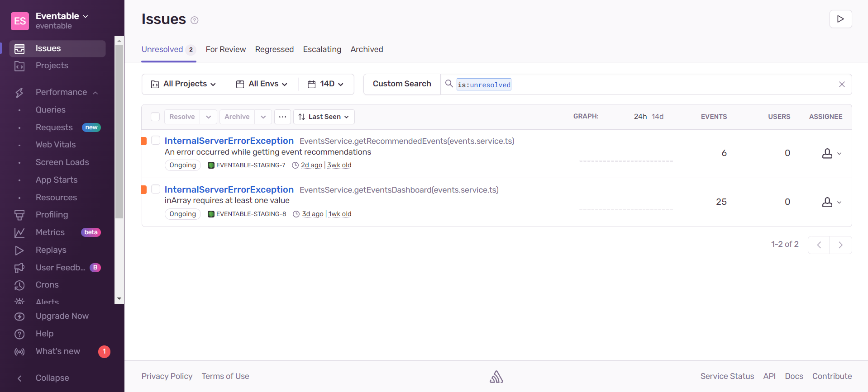This screenshot has width=868, height=392.
Task: Switch to the For Review tab
Action: tap(226, 49)
